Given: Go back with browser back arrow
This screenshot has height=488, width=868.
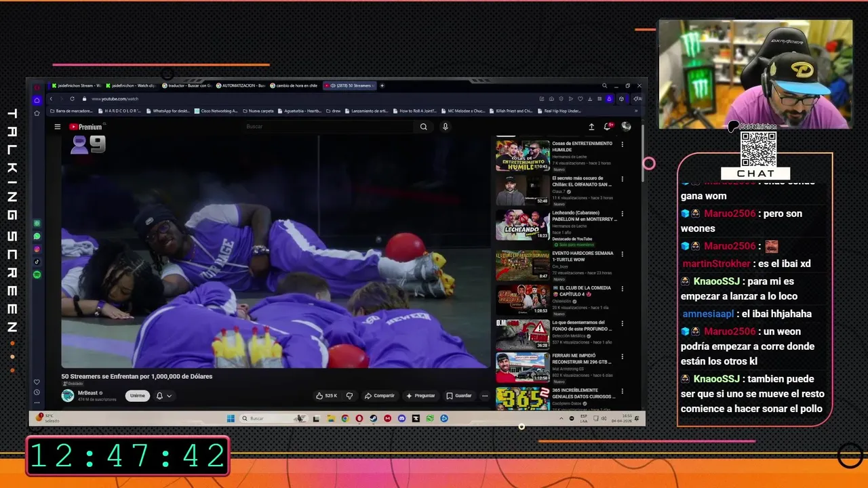Looking at the screenshot, I should (x=51, y=99).
